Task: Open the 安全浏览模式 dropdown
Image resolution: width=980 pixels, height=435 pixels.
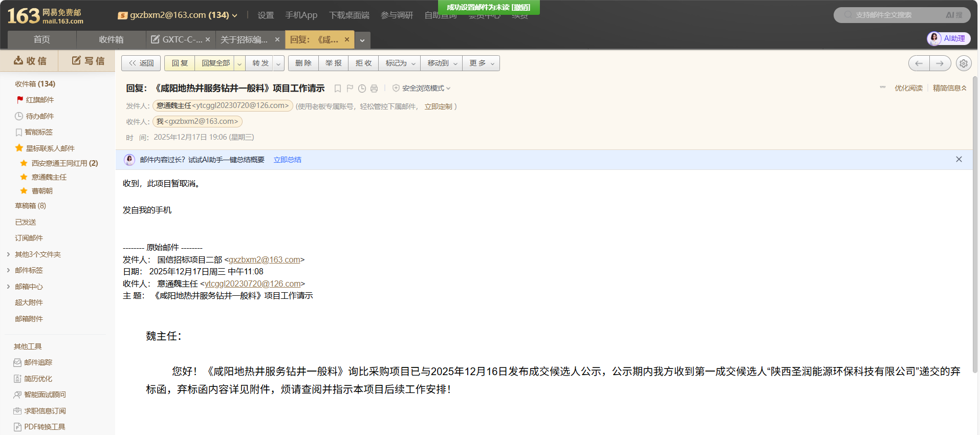Action: click(422, 89)
